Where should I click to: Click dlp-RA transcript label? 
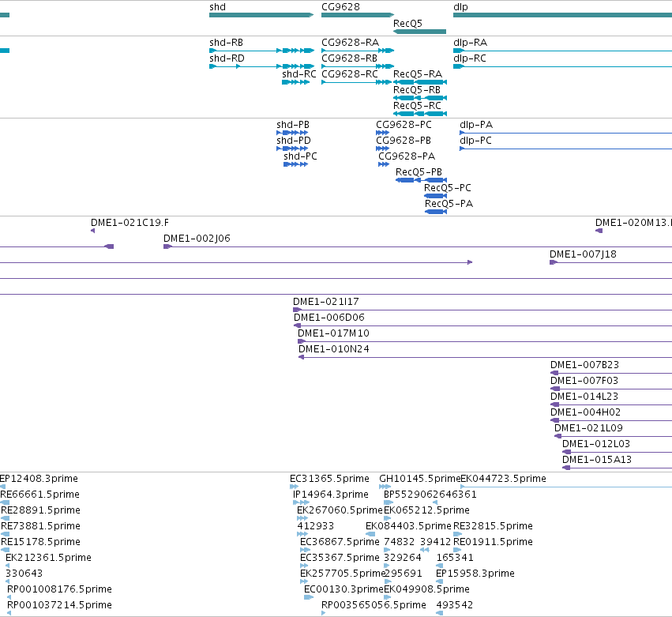pos(470,43)
